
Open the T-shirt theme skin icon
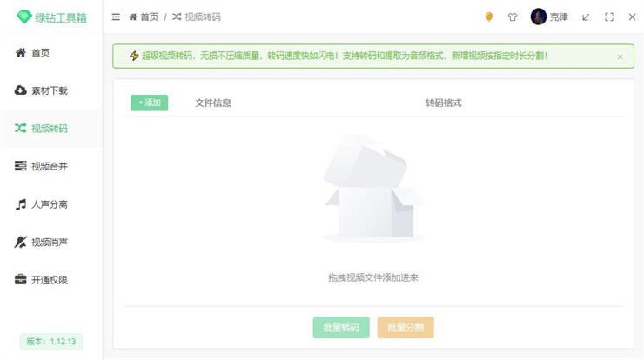coord(513,17)
